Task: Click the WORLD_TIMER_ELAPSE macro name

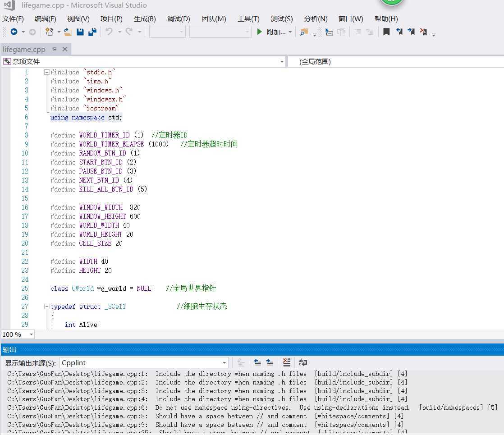Action: point(111,144)
